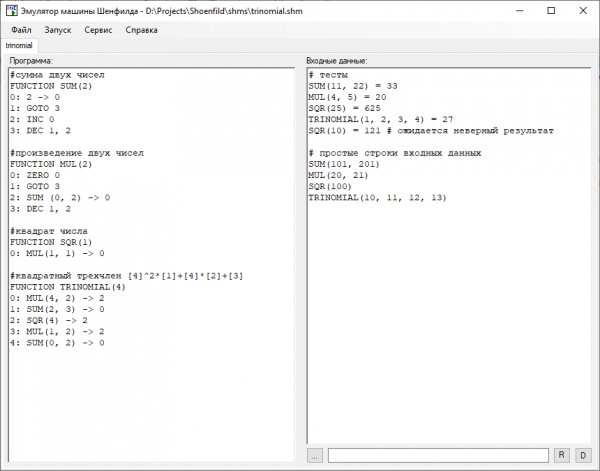Click the comment '#квадратный трехчлен'
Viewport: 600px width, 471px height.
click(65, 276)
